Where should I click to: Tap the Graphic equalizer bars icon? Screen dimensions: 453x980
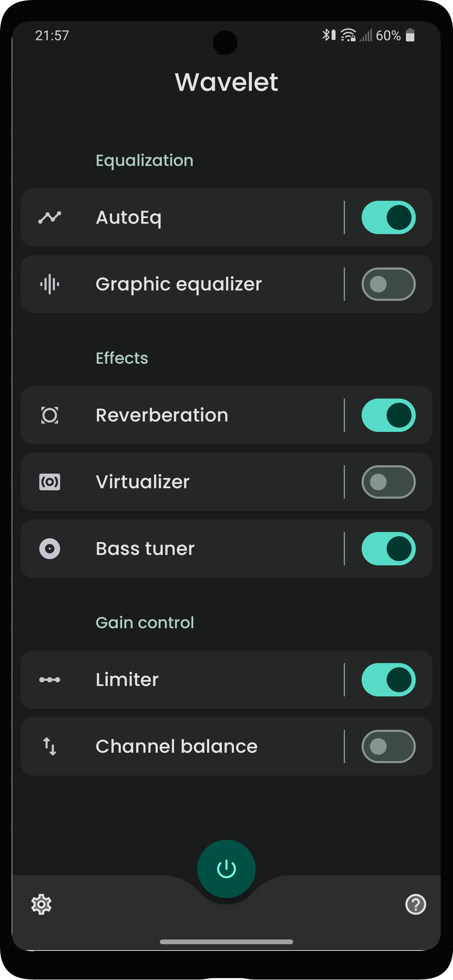(50, 284)
